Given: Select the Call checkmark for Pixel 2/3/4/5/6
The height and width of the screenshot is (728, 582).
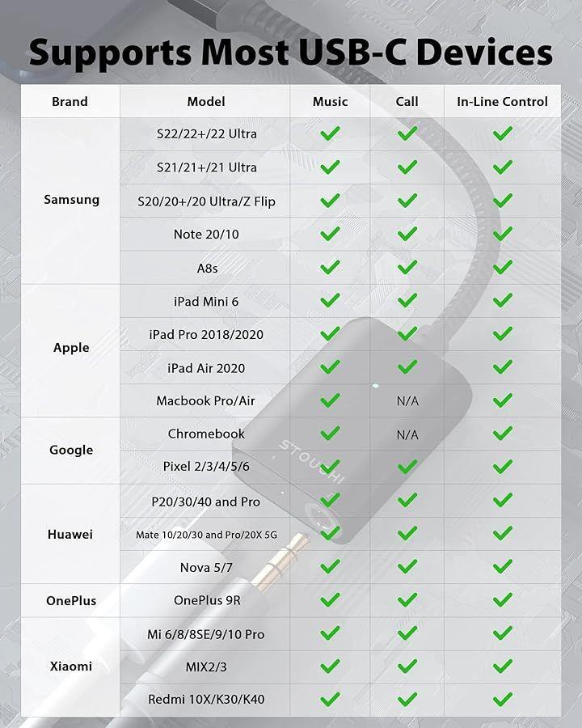Looking at the screenshot, I should [407, 467].
